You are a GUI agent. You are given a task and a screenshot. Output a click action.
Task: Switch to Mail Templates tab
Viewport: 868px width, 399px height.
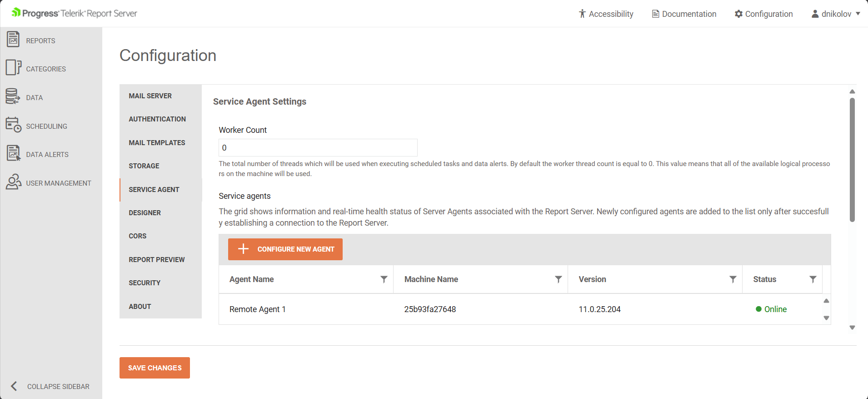pos(160,142)
